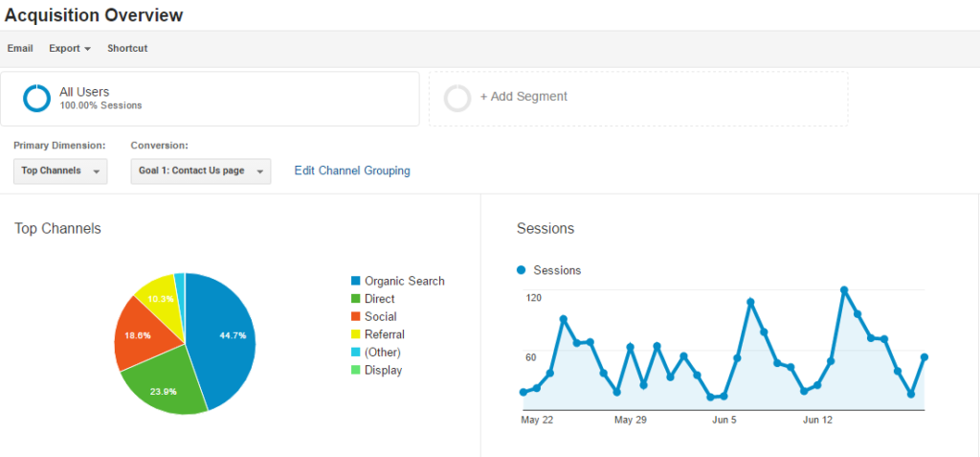Click the Direct green legend swatch
980x457 pixels.
(x=356, y=299)
